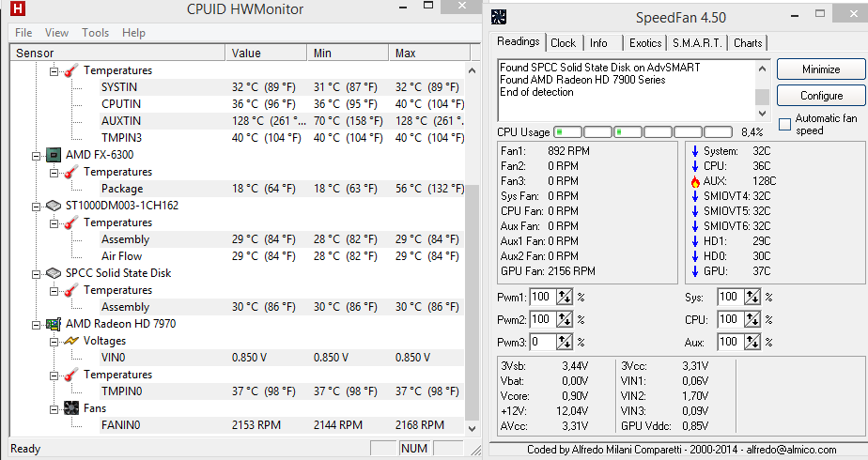Click HWMonitor sensor list scrollbar down arrow
The width and height of the screenshot is (868, 460).
[x=472, y=428]
